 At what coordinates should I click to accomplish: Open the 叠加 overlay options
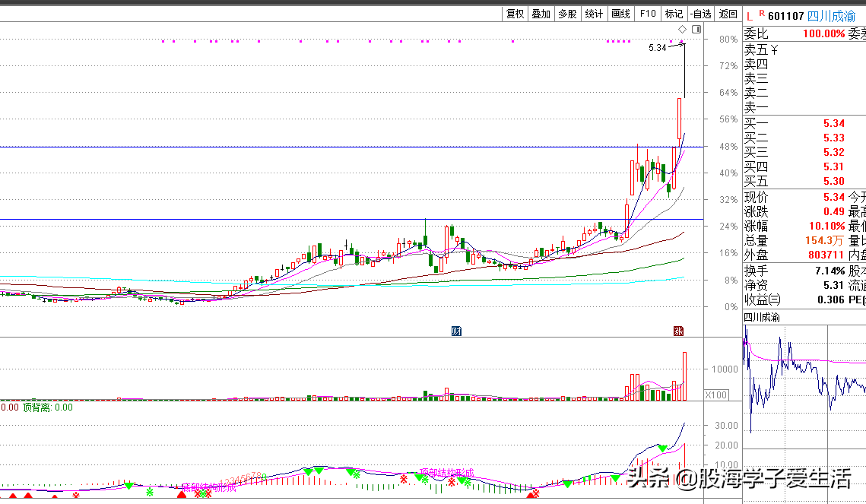(x=541, y=14)
